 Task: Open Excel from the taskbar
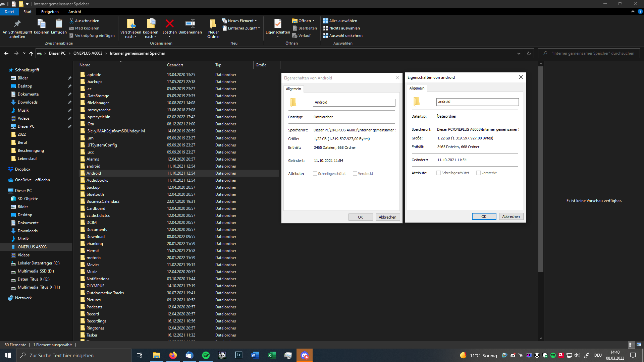click(x=272, y=355)
